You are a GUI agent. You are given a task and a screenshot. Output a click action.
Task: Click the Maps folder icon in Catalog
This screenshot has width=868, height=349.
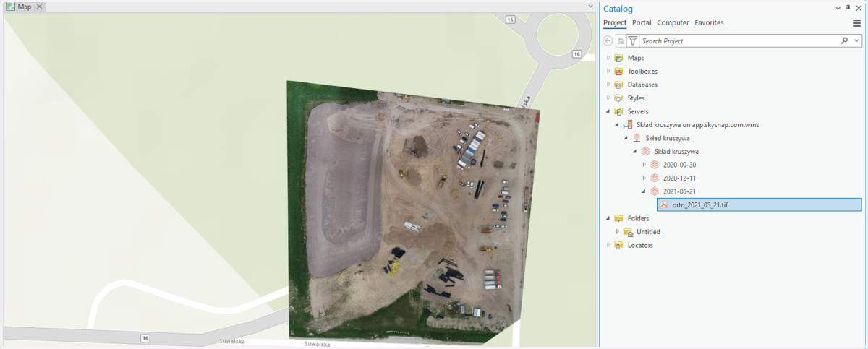[618, 58]
